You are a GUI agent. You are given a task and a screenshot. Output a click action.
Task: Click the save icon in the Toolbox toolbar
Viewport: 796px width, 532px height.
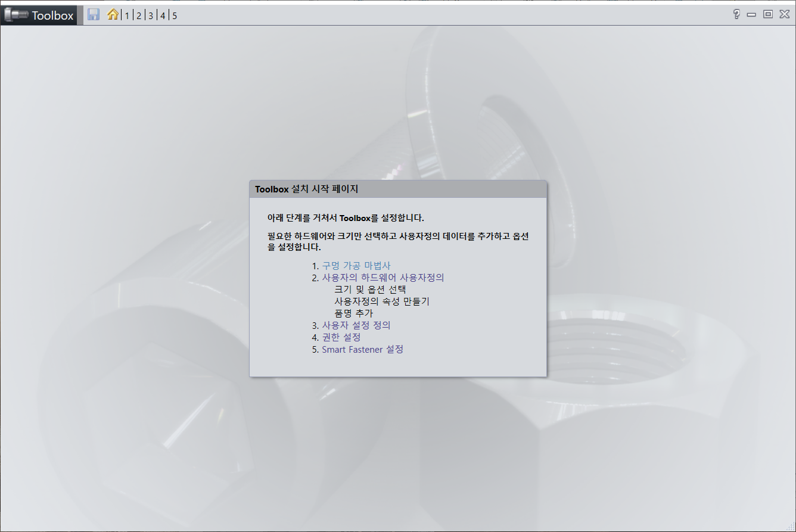click(93, 14)
